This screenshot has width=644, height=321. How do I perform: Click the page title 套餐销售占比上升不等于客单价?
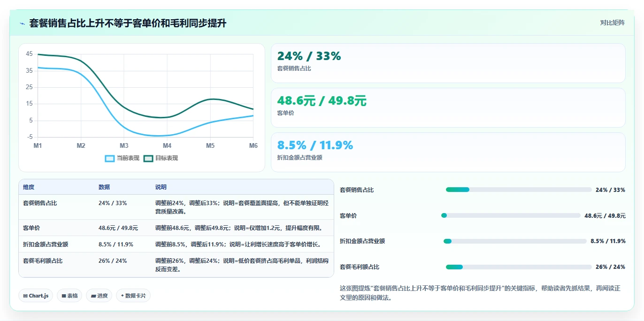(x=128, y=23)
